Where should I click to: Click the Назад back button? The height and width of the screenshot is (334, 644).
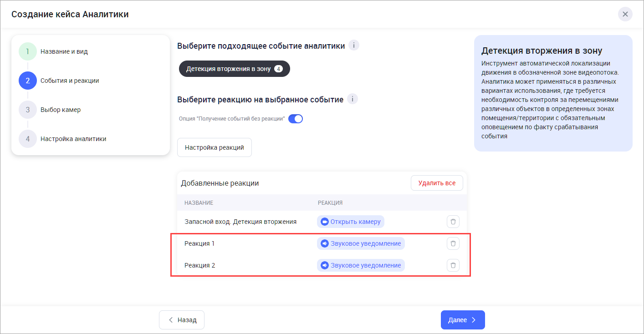coord(182,320)
